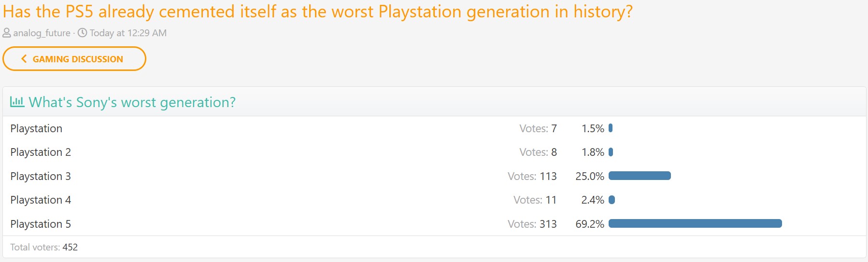The width and height of the screenshot is (868, 262).
Task: Click the 'Today at 12:29 AM' timestamp
Action: (128, 33)
